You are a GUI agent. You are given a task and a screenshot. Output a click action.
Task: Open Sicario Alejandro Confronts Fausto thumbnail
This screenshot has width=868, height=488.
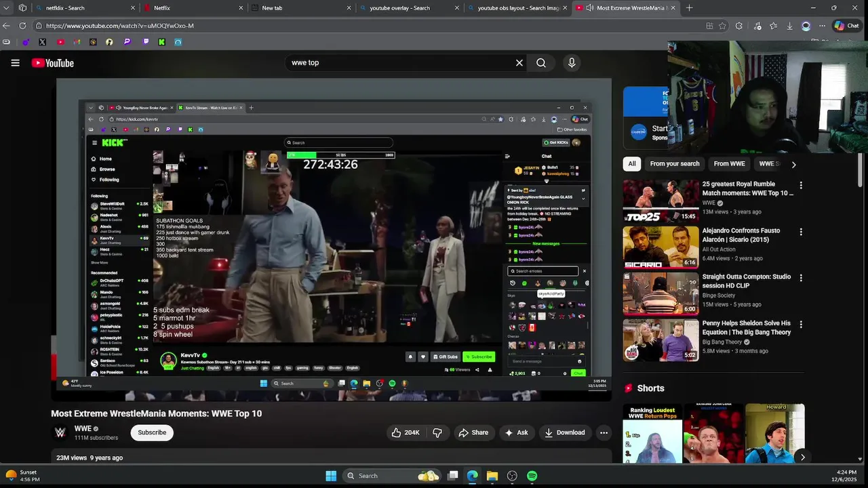click(x=660, y=247)
